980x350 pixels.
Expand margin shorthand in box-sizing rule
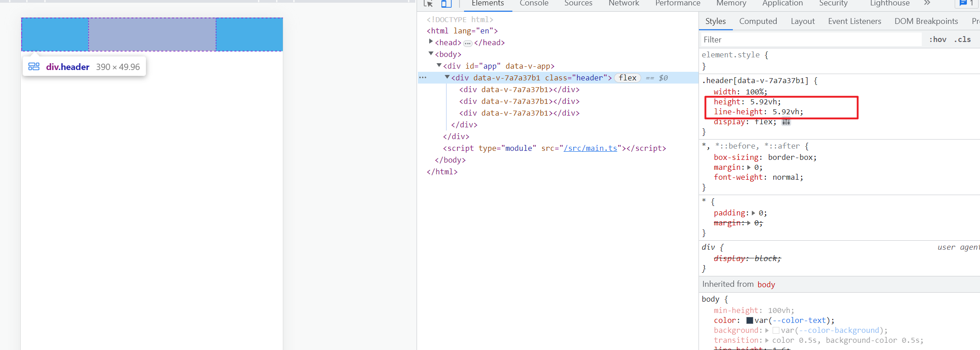(x=749, y=168)
